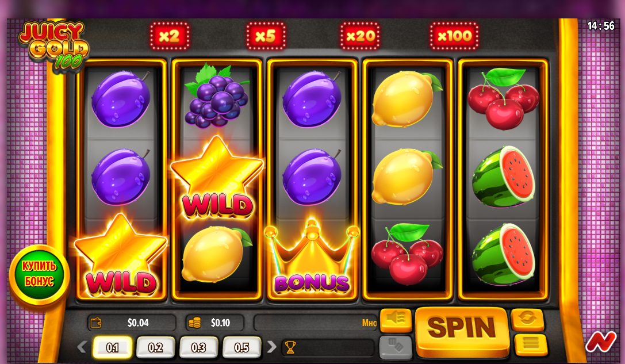The height and width of the screenshot is (364, 625).
Task: Click the trophy win icon
Action: [290, 347]
